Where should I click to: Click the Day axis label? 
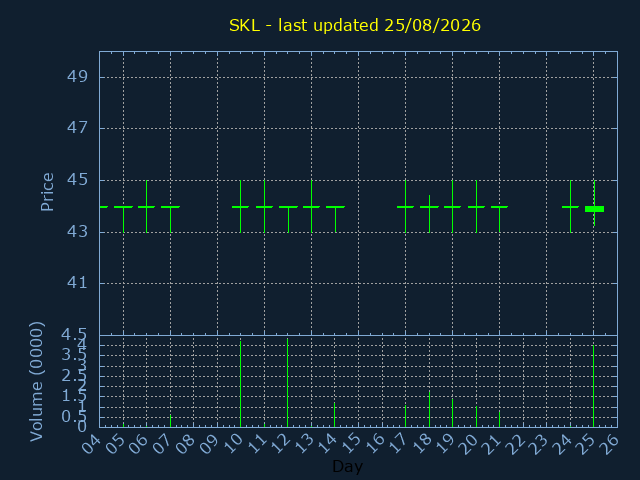pos(347,466)
